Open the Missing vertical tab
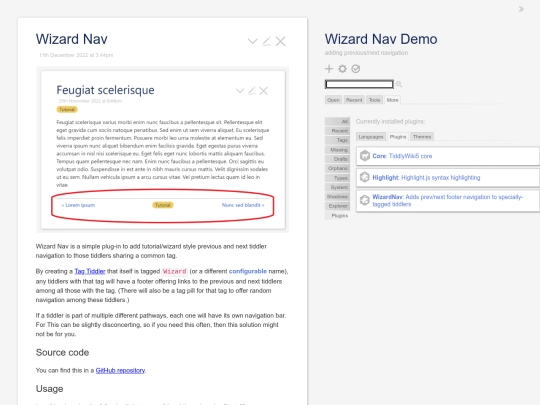The image size is (540, 405). pos(338,150)
